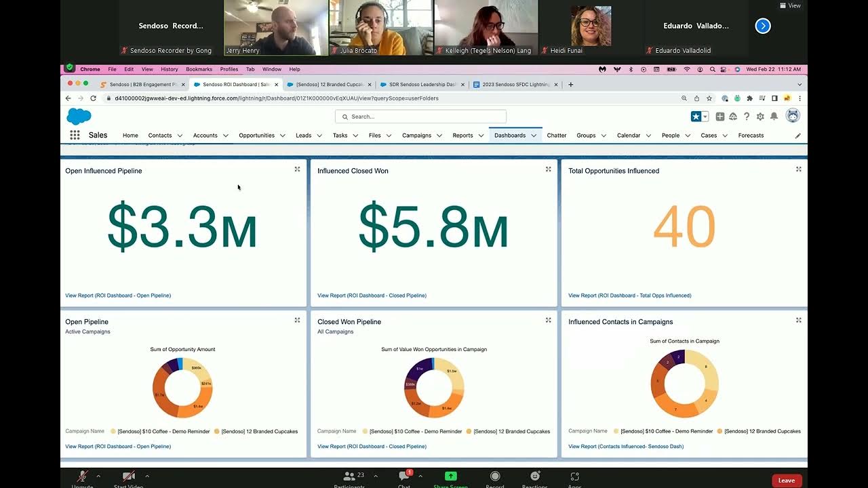Open the user profile avatar
Screen dimensions: 868x488
(793, 116)
